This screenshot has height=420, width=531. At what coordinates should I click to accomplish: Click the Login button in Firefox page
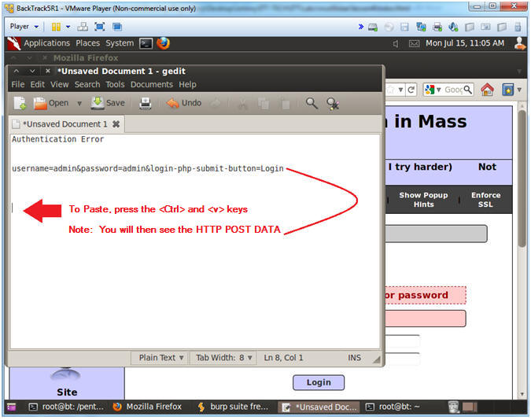pyautogui.click(x=319, y=382)
